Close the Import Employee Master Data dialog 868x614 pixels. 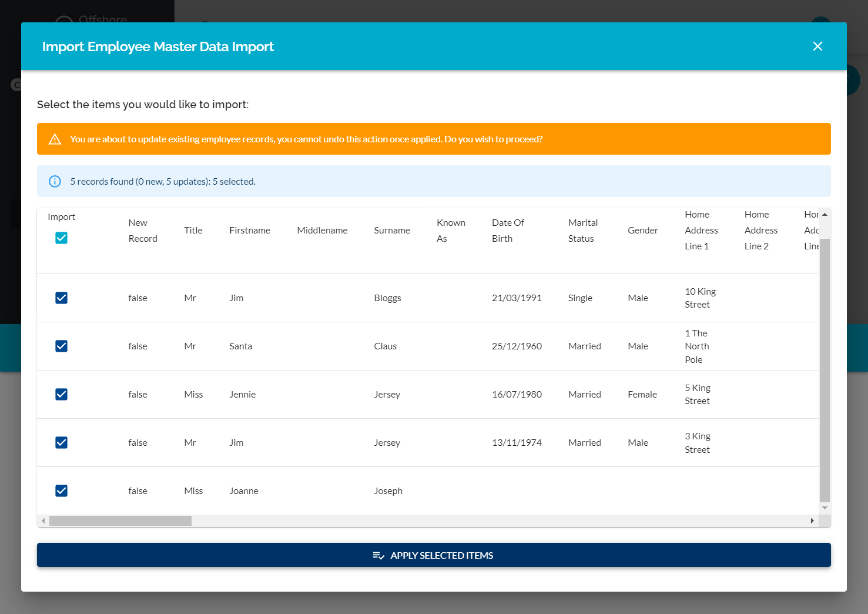click(x=817, y=46)
